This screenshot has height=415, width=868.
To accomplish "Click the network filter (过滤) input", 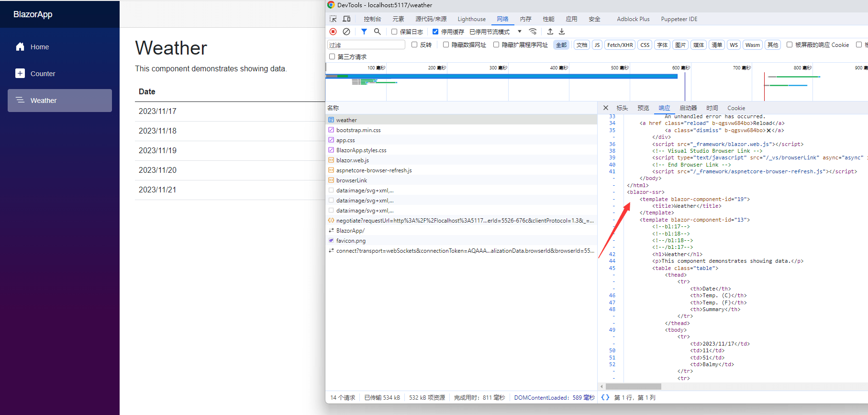I will coord(366,45).
